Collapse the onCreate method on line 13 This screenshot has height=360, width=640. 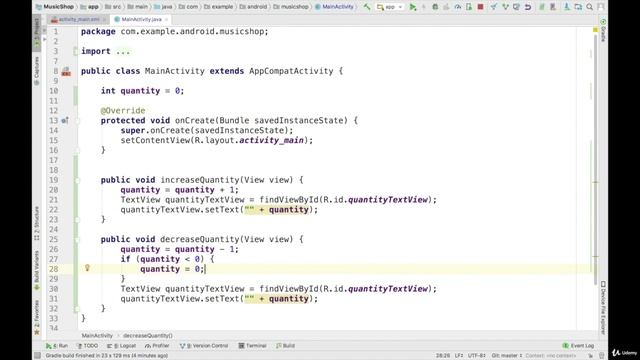(x=77, y=120)
